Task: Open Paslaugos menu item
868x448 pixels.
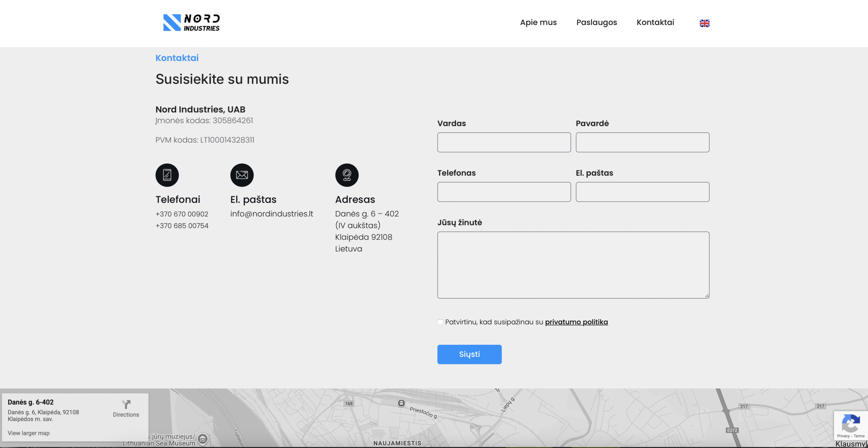Action: pyautogui.click(x=596, y=22)
